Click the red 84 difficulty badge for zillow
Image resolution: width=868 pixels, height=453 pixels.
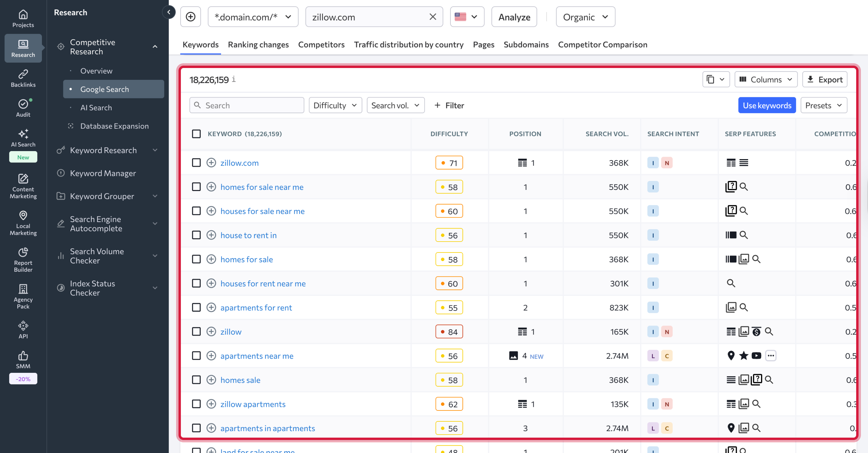pos(449,331)
